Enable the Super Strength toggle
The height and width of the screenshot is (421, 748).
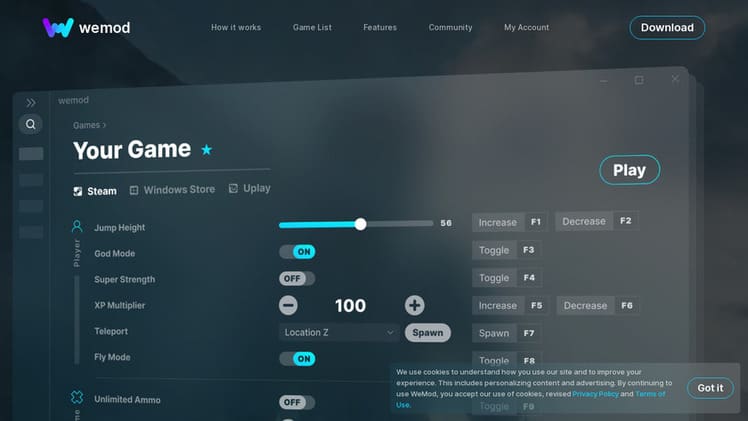297,279
